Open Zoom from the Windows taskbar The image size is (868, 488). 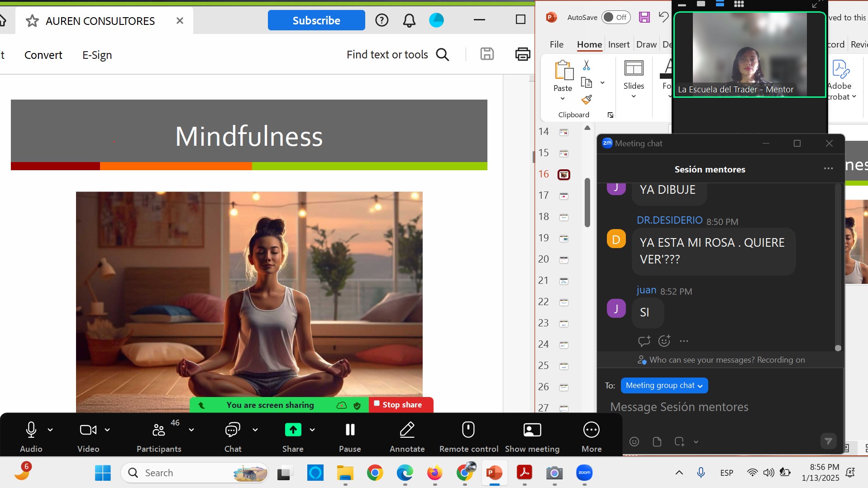pyautogui.click(x=584, y=473)
